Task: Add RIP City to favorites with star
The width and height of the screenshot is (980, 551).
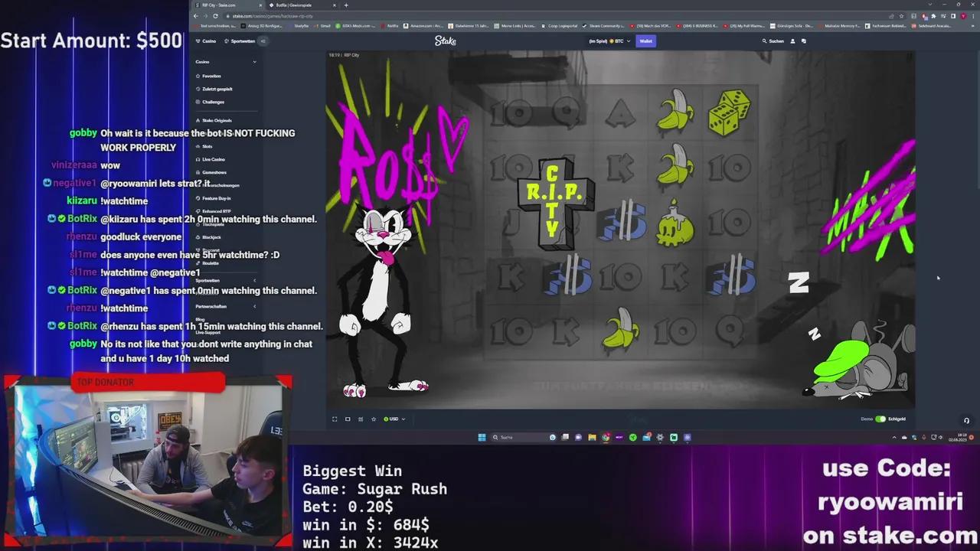Action: (x=374, y=419)
